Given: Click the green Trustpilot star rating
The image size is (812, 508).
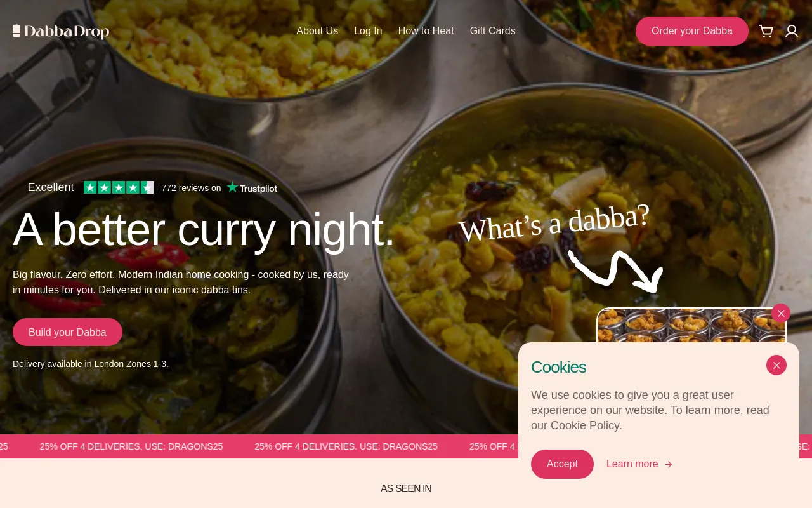Looking at the screenshot, I should click(x=119, y=187).
